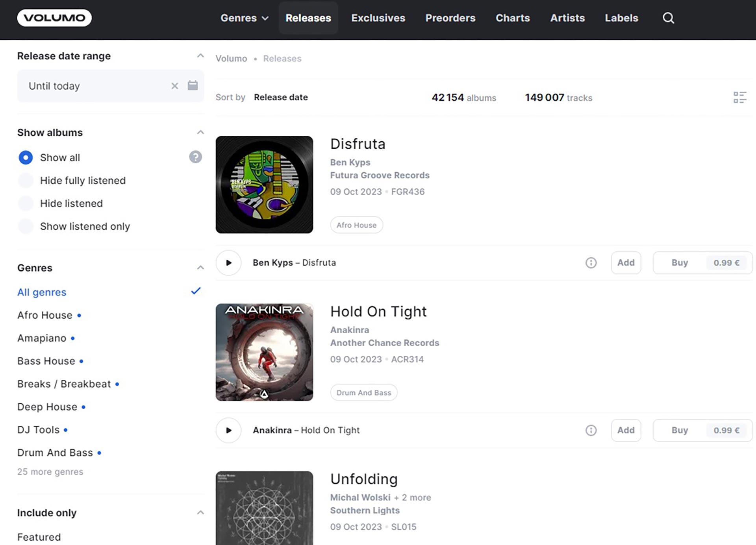Play Anakinra – Hold On Tight track
Screen dimensions: 756x545
click(x=228, y=430)
